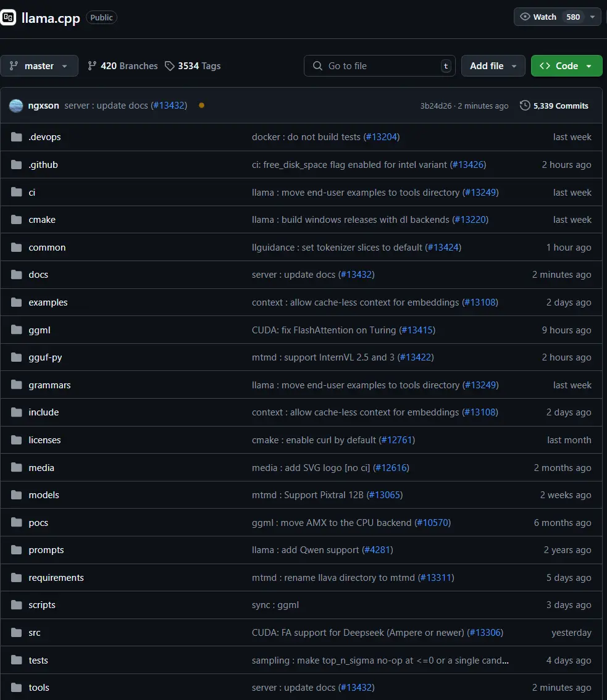607x700 pixels.
Task: Click the tag icon for 3534 Tags
Action: tap(170, 66)
